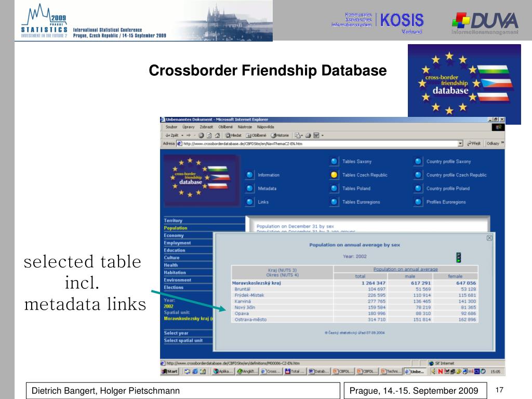Open the Education topic in sidebar

tap(175, 250)
